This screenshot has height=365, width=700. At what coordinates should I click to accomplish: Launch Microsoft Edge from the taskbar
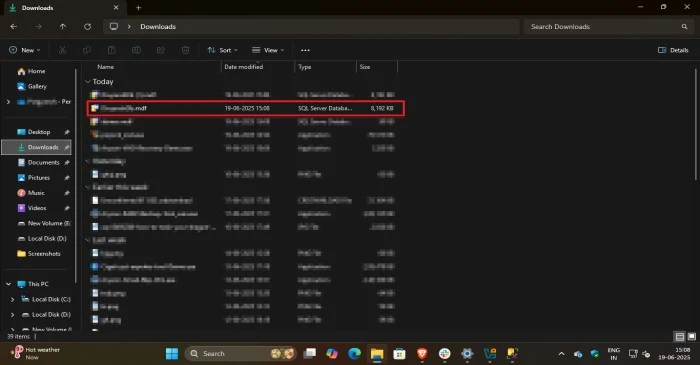(354, 353)
